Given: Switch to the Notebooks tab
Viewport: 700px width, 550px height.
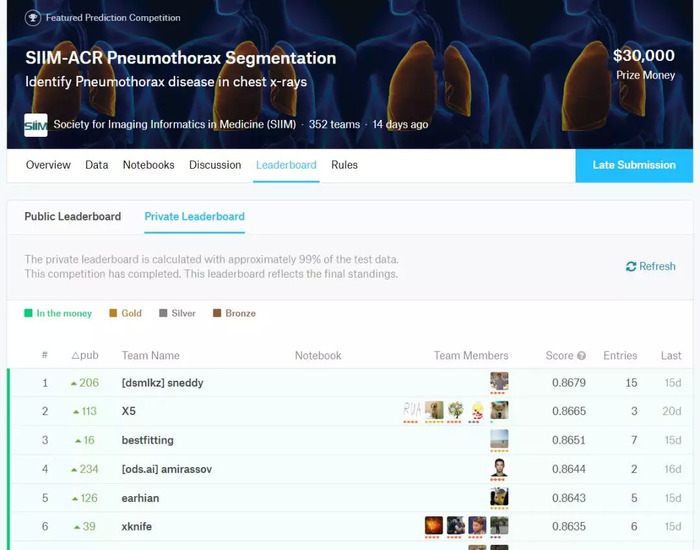Looking at the screenshot, I should click(x=149, y=165).
